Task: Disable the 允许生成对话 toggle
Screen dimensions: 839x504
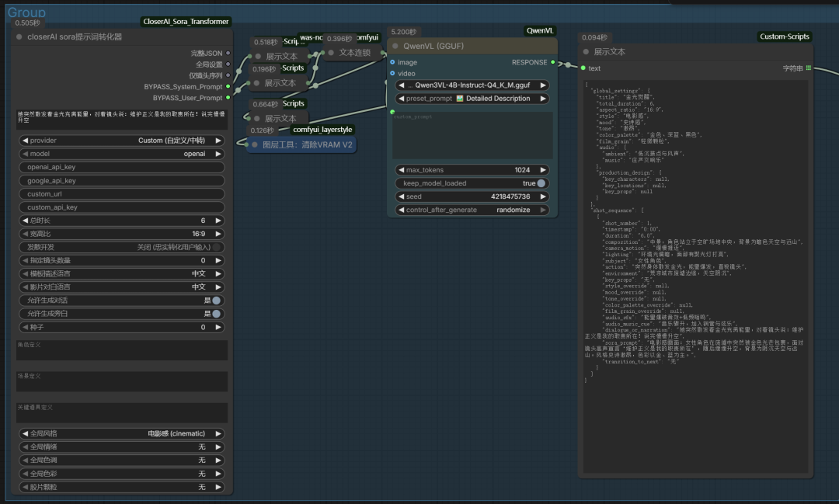Action: (x=216, y=301)
